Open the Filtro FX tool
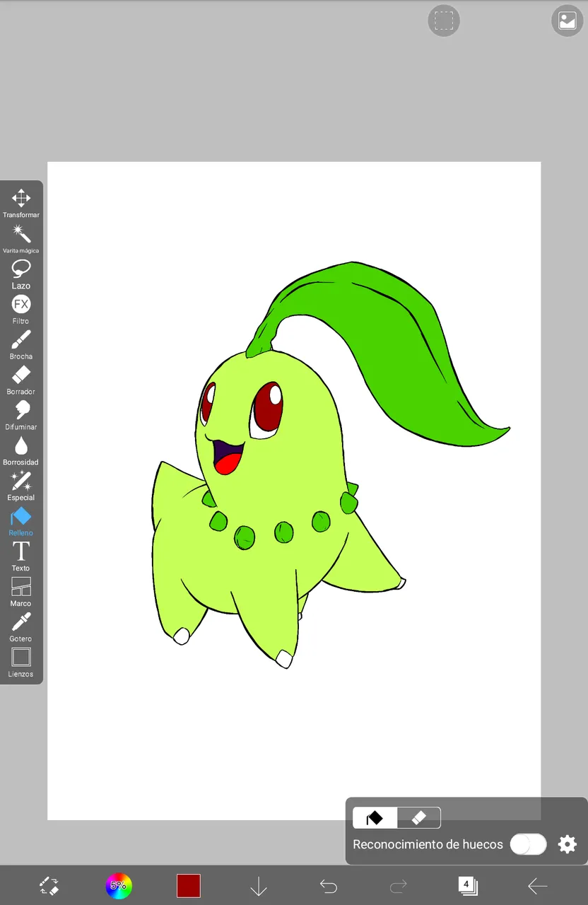Screen dimensions: 588x905 [21, 310]
